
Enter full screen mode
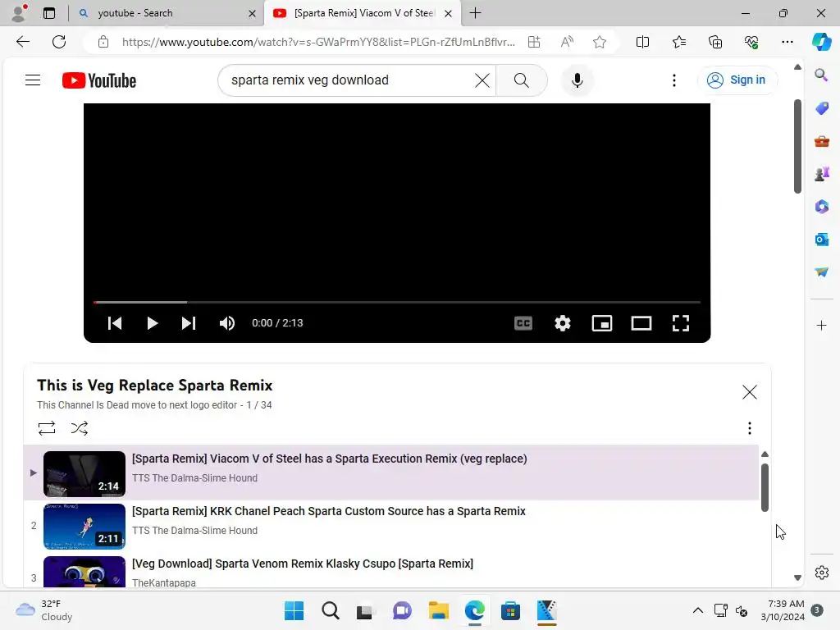coord(680,323)
